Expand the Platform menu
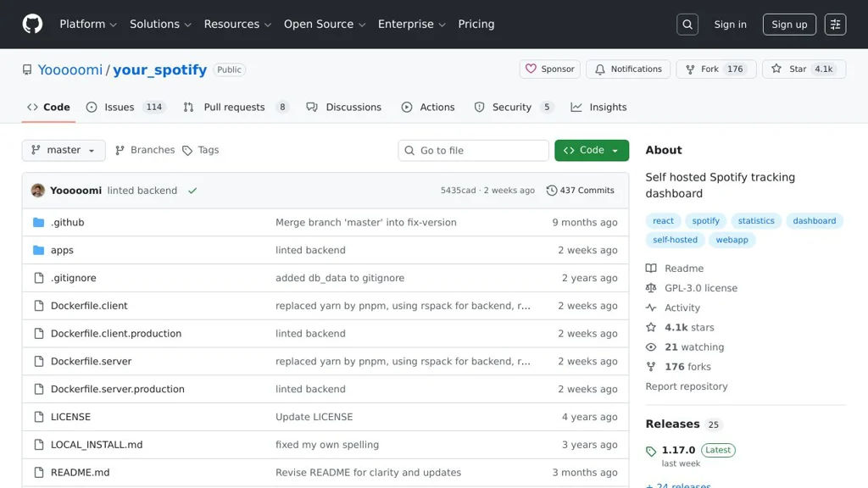 [88, 24]
